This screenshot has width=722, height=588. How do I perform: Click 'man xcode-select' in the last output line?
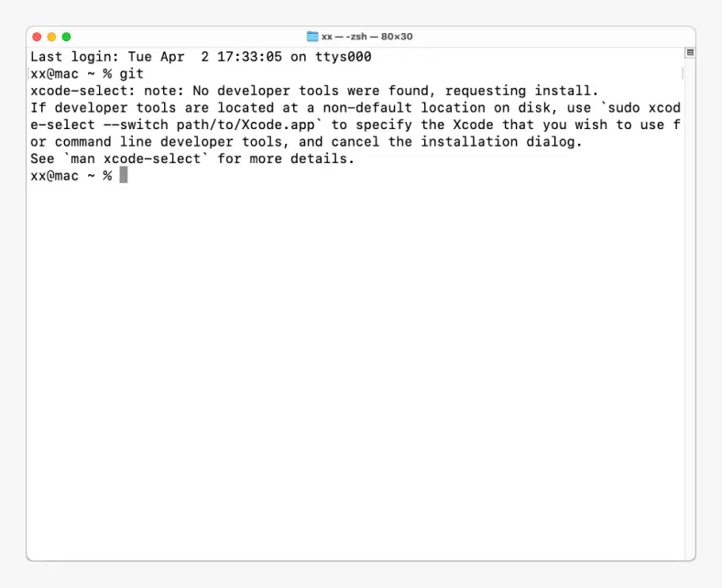tap(136, 158)
